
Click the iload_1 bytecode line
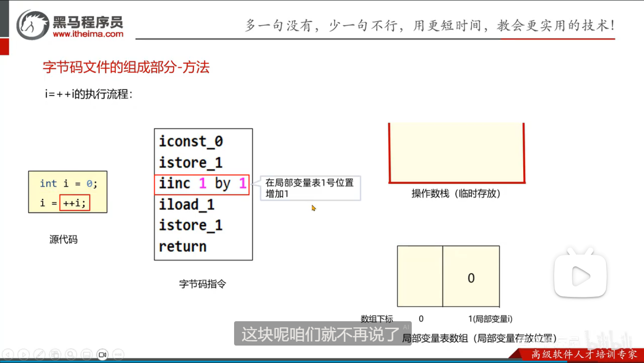tap(187, 204)
